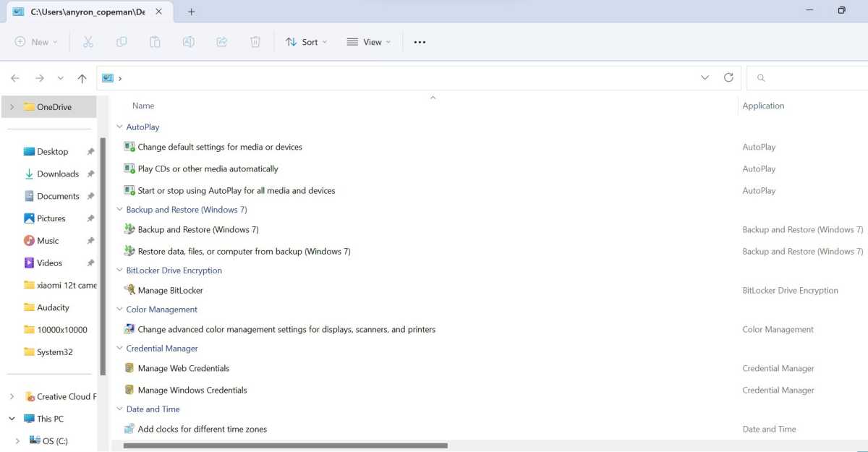Collapse the This PC tree node
868x452 pixels.
tap(12, 419)
